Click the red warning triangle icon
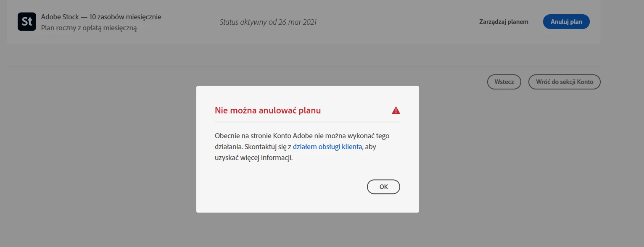This screenshot has width=644, height=247. 396,110
